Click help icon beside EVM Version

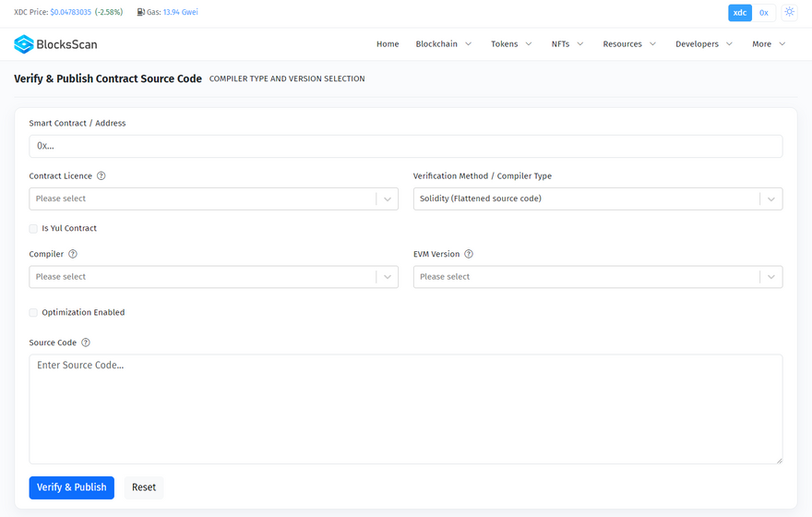coord(469,254)
